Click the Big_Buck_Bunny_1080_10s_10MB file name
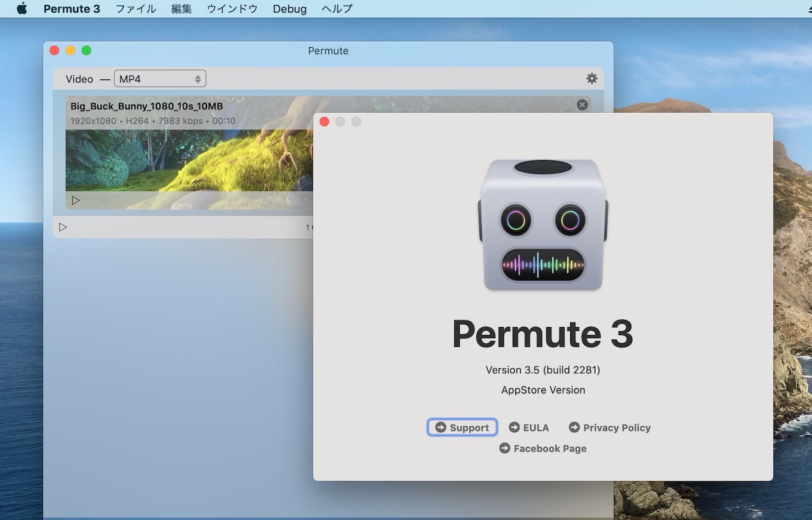This screenshot has height=520, width=812. click(147, 106)
